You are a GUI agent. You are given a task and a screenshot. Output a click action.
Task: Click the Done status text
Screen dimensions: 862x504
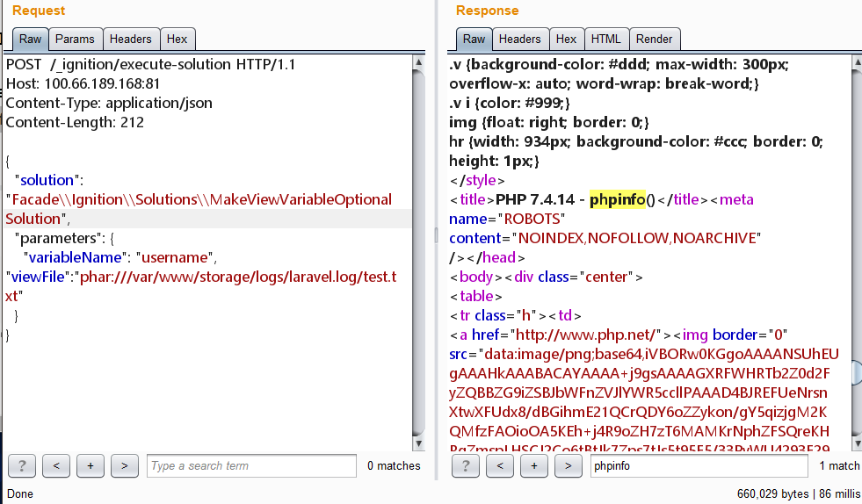click(x=20, y=494)
